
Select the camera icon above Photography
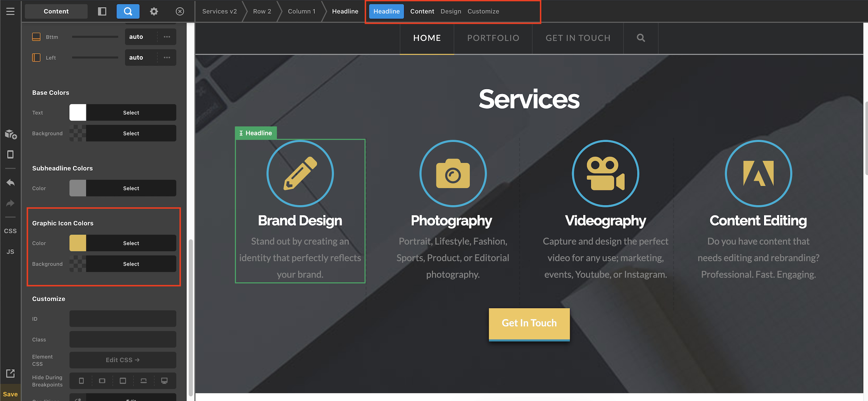coord(453,173)
